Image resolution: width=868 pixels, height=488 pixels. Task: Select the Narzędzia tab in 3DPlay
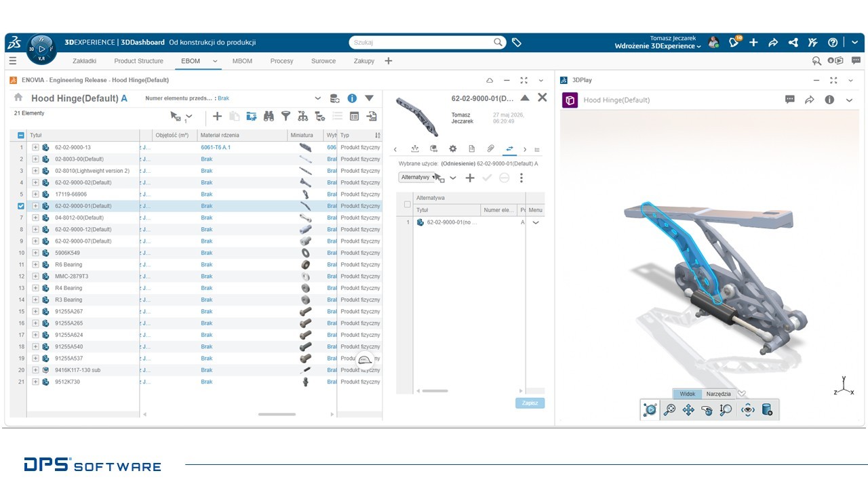[718, 394]
